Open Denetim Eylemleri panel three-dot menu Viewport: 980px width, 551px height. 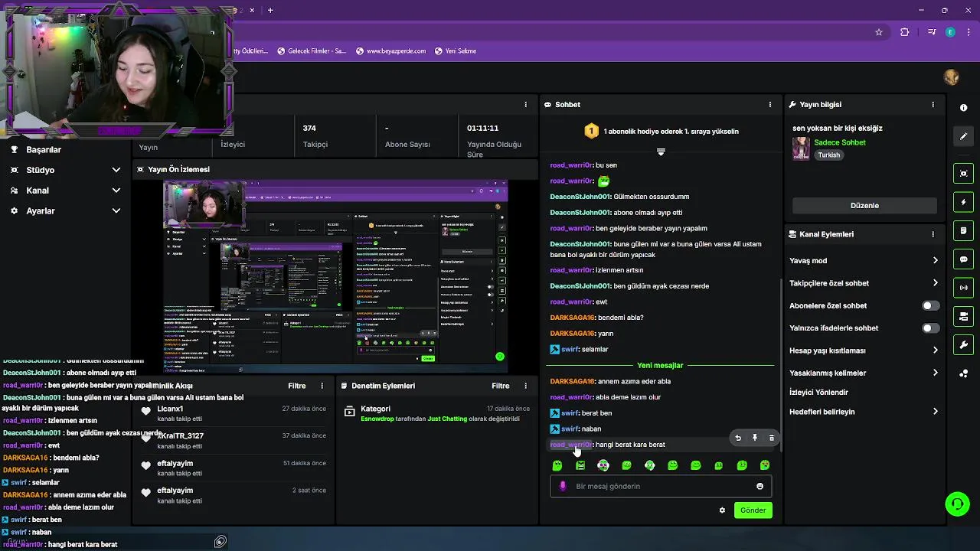pyautogui.click(x=525, y=386)
